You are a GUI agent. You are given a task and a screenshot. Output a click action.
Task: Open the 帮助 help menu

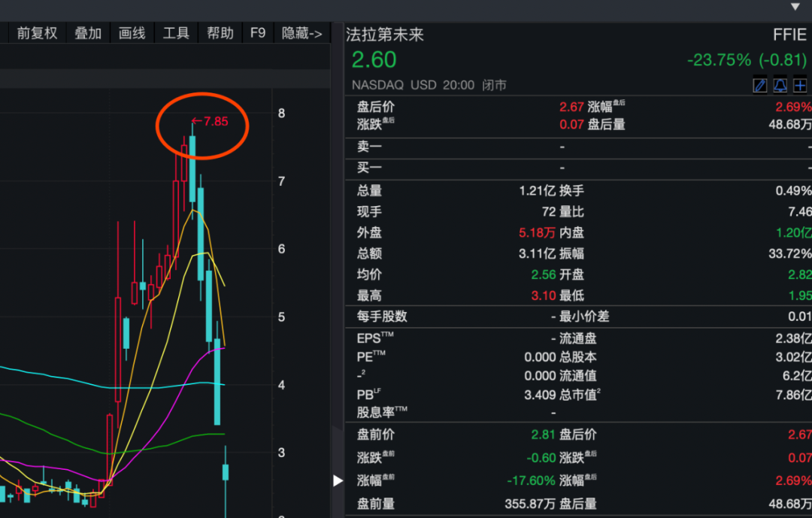point(220,33)
